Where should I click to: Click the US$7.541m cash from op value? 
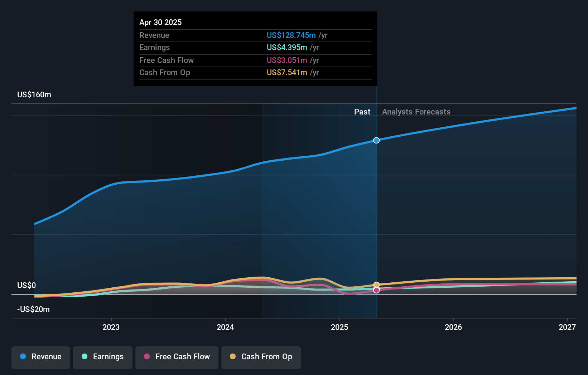(x=287, y=73)
